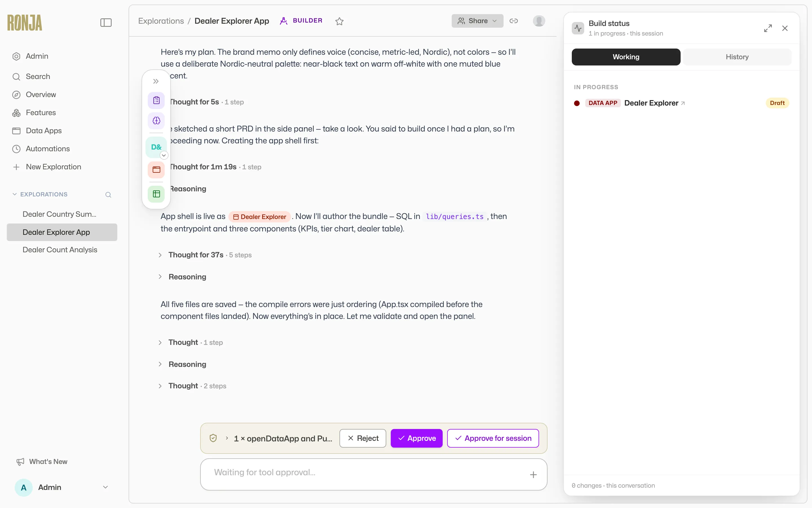This screenshot has height=508, width=812.
Task: Click the Build status activity icon
Action: 578,28
